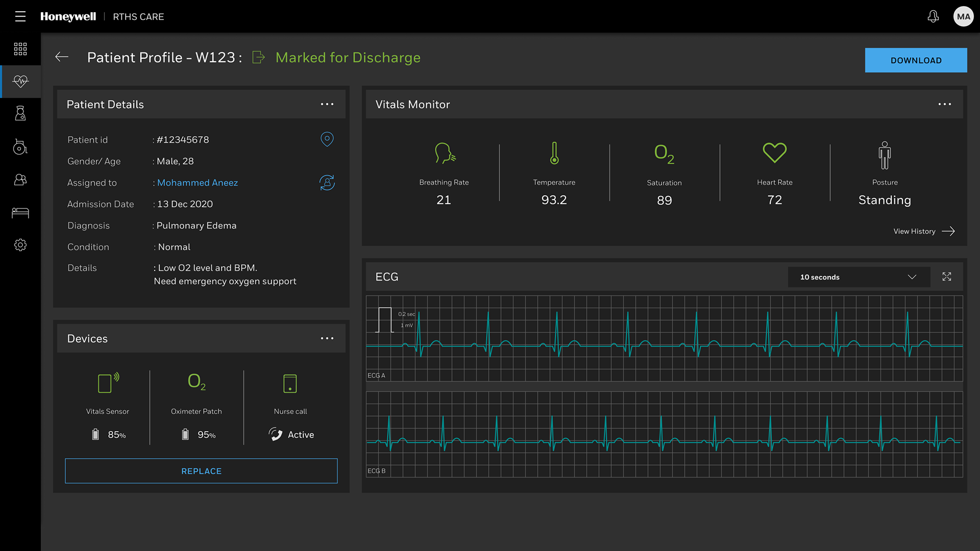Open the hamburger menu
Viewport: 980px width, 551px height.
point(20,16)
